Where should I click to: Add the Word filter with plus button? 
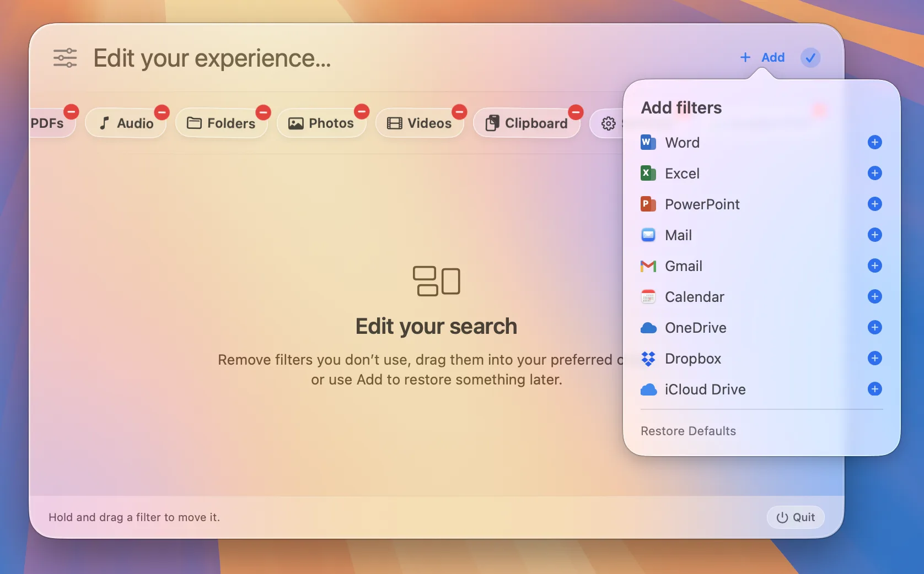pyautogui.click(x=874, y=142)
